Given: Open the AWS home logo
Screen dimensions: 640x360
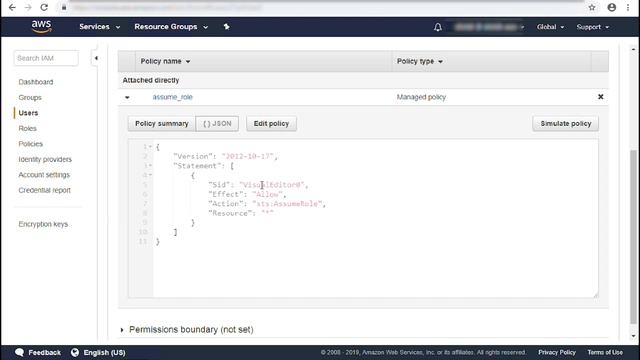Looking at the screenshot, I should tap(42, 27).
